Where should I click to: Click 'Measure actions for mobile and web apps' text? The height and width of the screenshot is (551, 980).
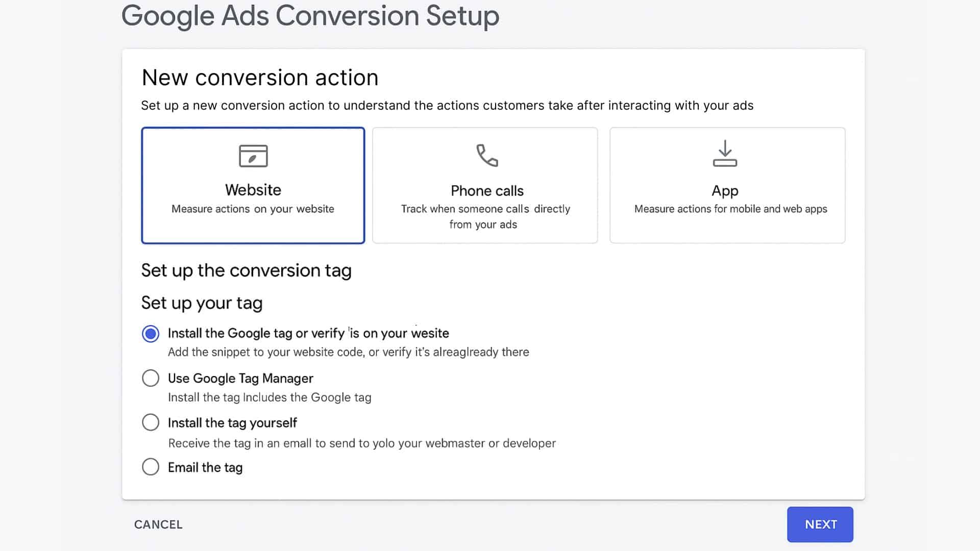pyautogui.click(x=730, y=209)
